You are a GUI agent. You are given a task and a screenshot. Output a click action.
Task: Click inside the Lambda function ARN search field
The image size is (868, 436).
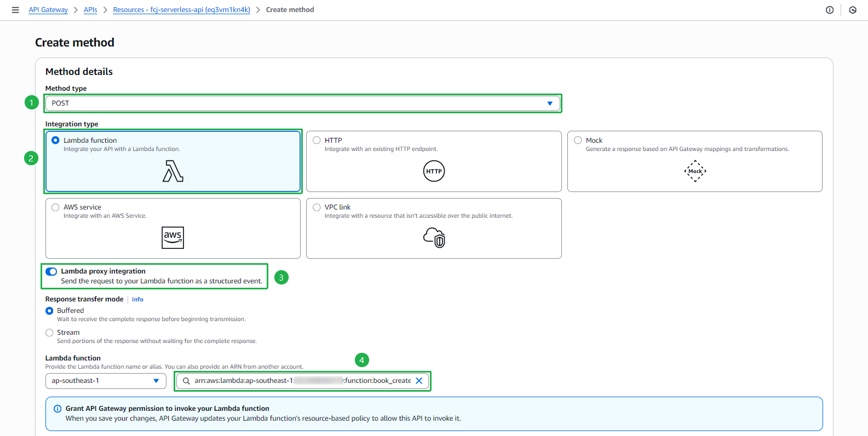click(302, 381)
